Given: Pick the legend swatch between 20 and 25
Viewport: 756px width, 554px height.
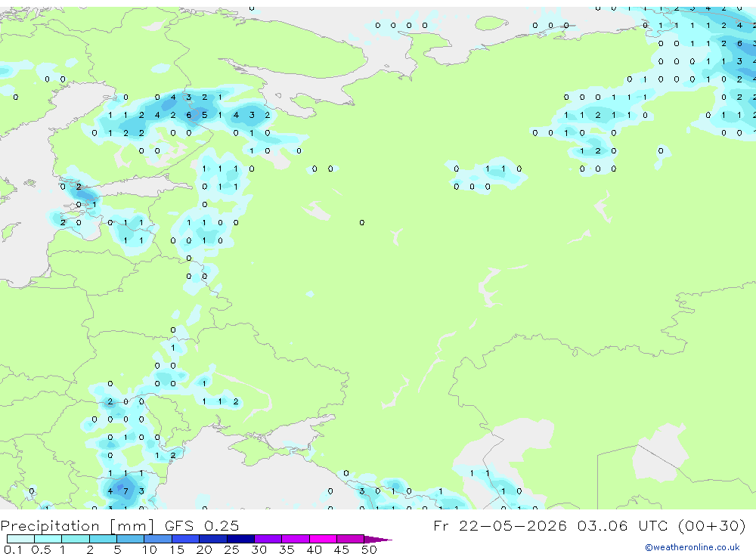Looking at the screenshot, I should coord(212,539).
